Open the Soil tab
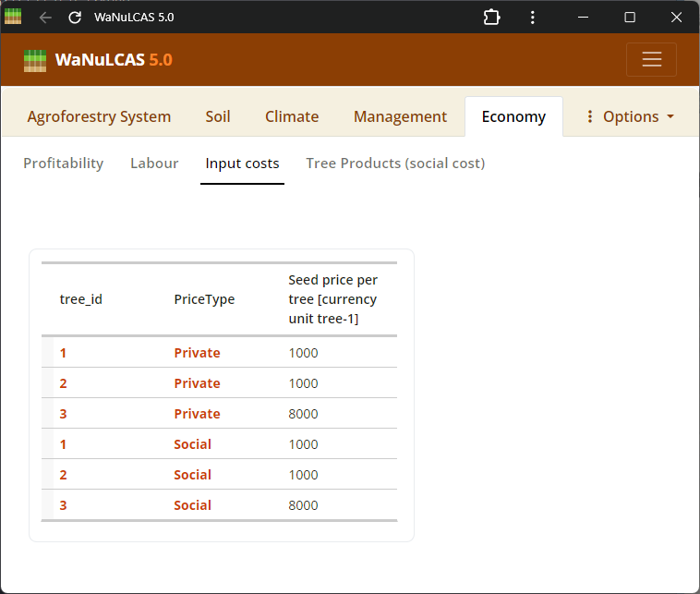Image resolution: width=700 pixels, height=594 pixels. [x=218, y=116]
